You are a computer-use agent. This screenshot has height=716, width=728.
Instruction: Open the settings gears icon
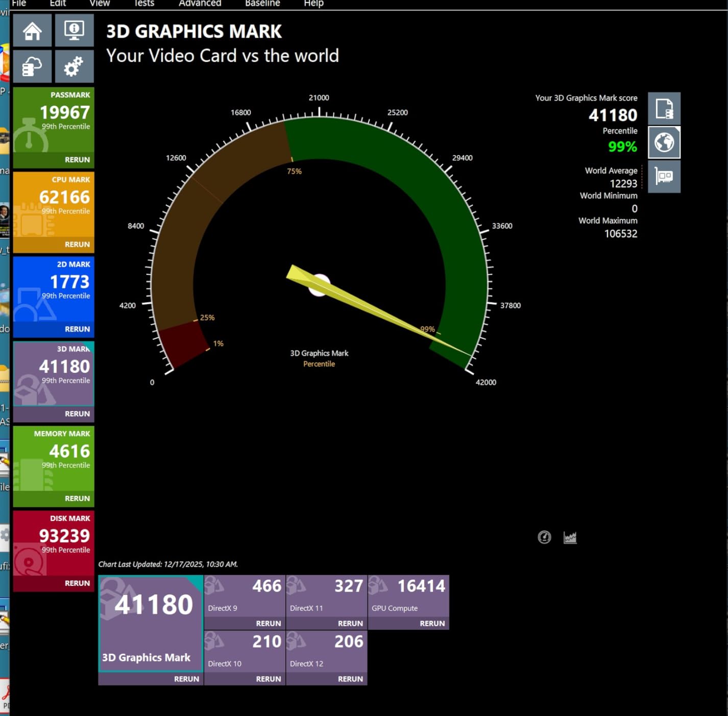(x=74, y=66)
